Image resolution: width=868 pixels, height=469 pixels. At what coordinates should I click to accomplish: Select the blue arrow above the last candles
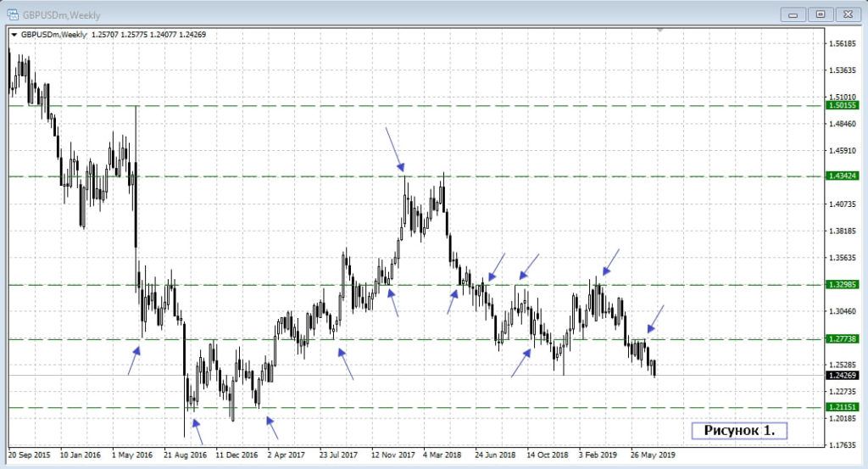pyautogui.click(x=655, y=319)
